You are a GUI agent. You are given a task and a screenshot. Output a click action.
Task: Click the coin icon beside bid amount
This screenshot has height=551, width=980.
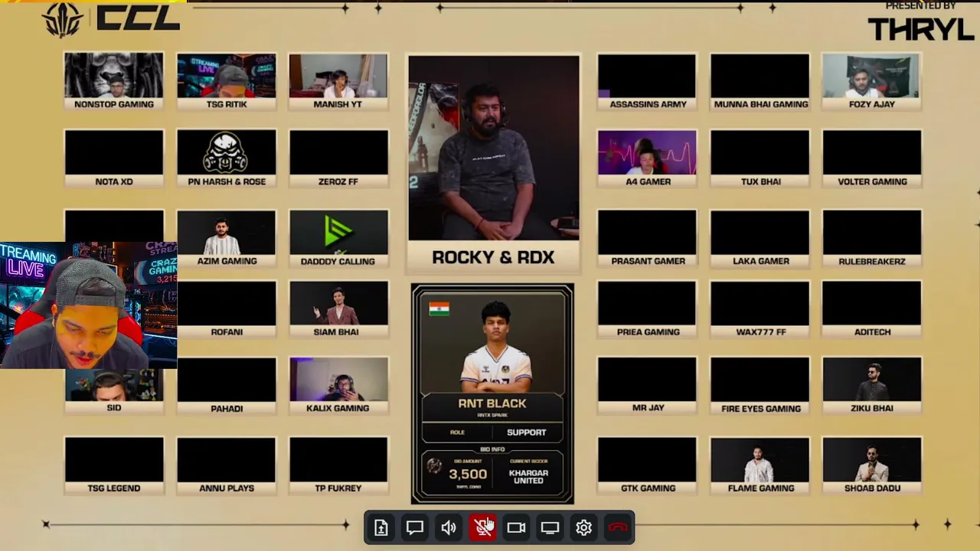(435, 466)
